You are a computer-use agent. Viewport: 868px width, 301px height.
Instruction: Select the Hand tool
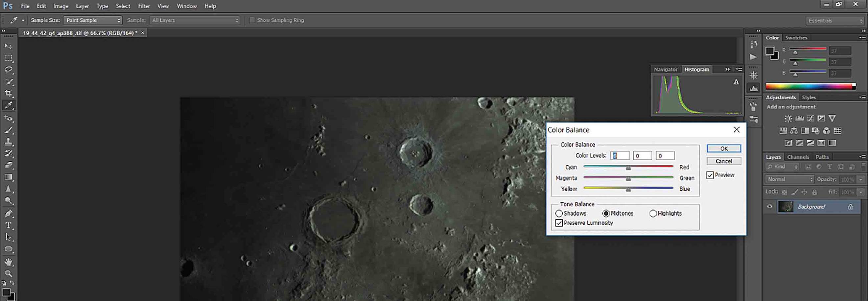(x=9, y=262)
